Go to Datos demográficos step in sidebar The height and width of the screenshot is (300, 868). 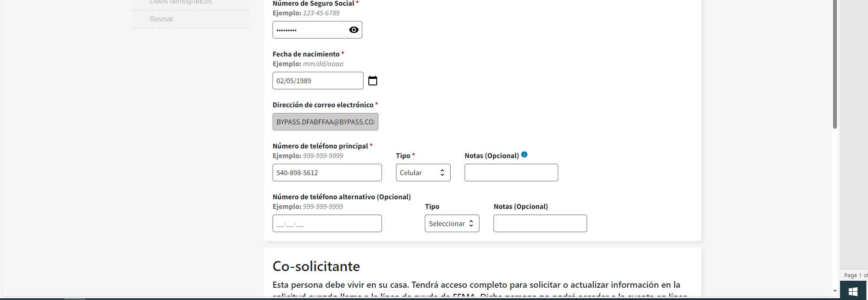(181, 2)
